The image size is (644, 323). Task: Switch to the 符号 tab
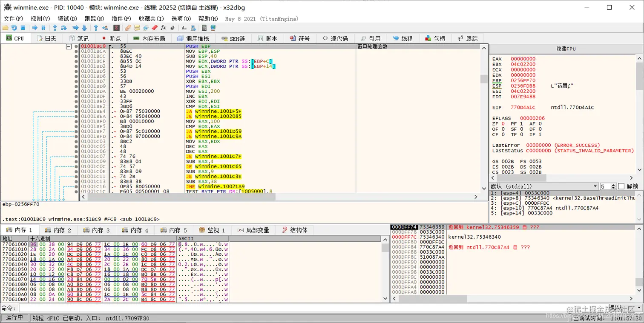click(x=299, y=38)
